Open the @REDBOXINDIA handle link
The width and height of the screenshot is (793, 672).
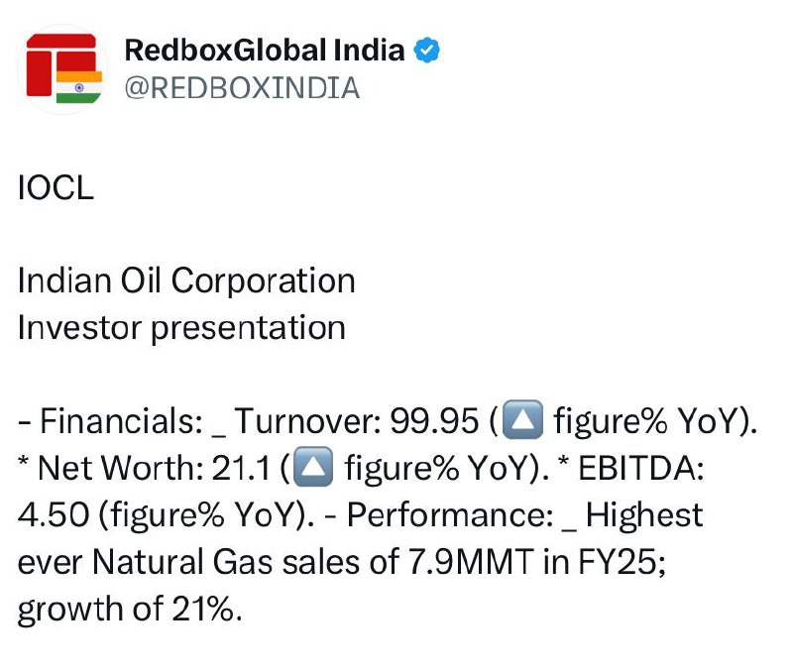[x=242, y=88]
